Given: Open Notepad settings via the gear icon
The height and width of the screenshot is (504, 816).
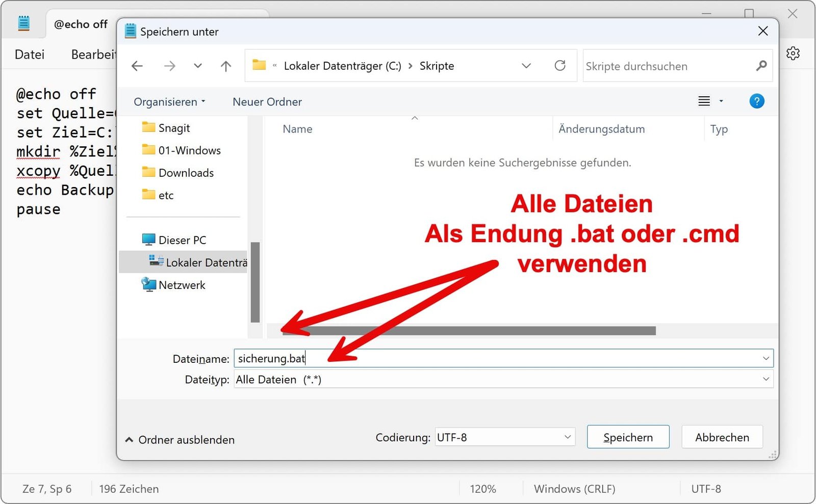Looking at the screenshot, I should tap(793, 53).
